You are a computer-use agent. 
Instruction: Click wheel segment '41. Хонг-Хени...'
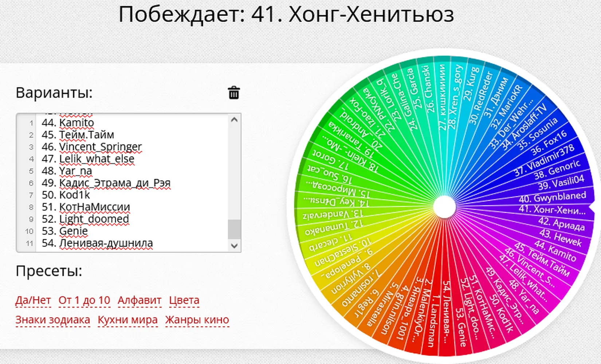pos(552,210)
